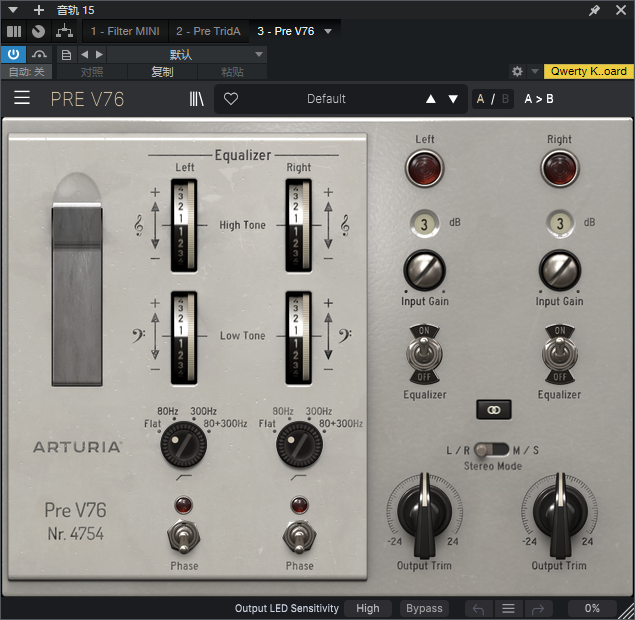Open the dropdown arrow beside the gear
Screen dimensions: 635x620
[535, 72]
